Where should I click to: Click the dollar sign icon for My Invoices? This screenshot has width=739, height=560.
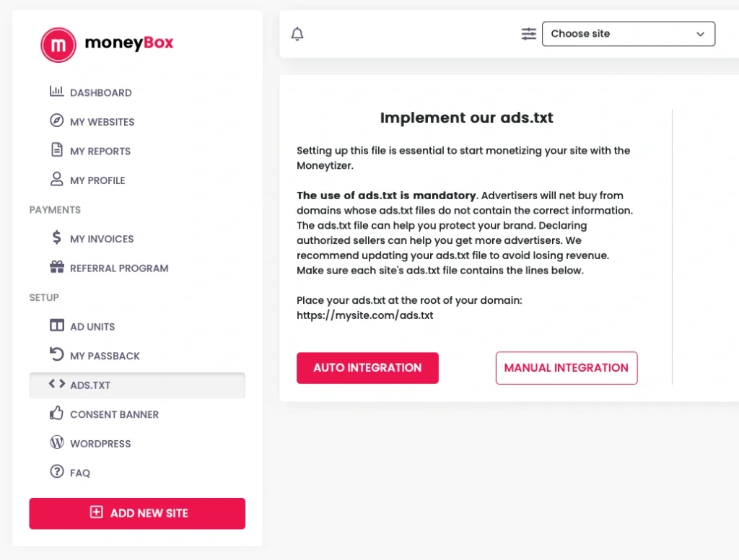coord(57,238)
